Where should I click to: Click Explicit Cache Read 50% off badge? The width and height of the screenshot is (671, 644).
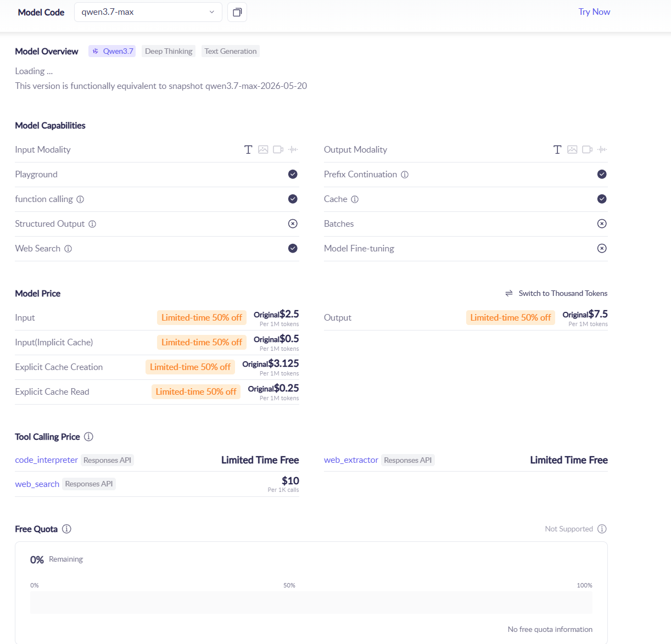coord(196,391)
